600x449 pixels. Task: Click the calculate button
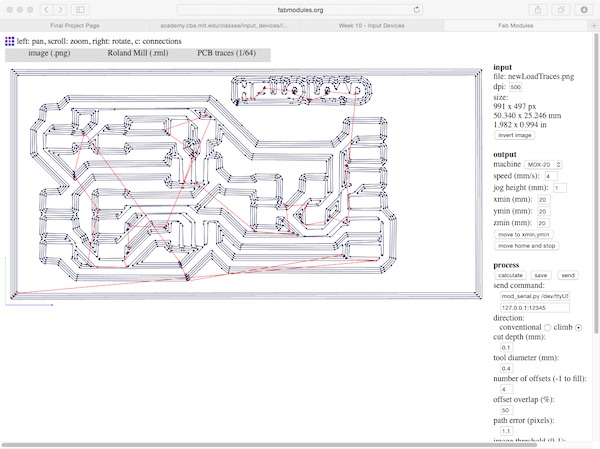510,275
